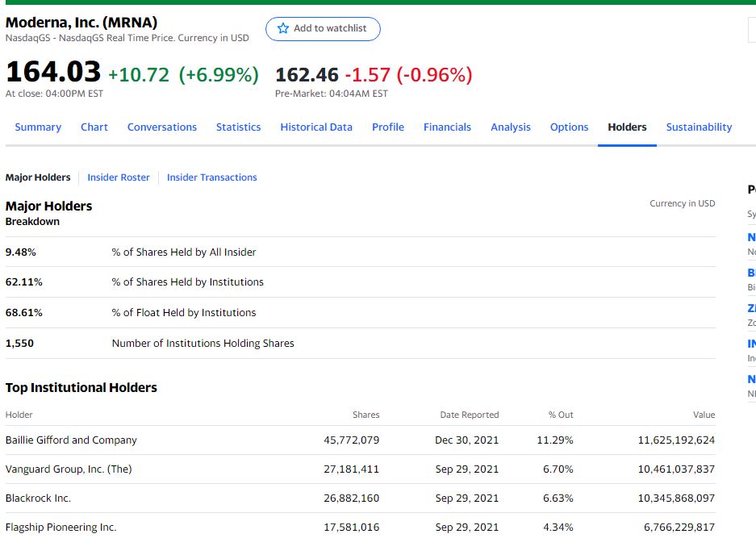The width and height of the screenshot is (756, 538).
Task: Click the 10,461,037,837 value cell
Action: point(676,469)
